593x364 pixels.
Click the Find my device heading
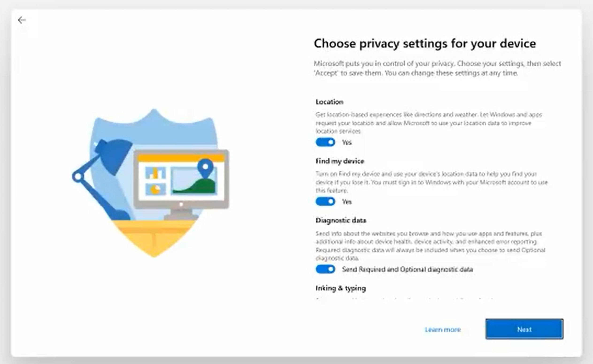(340, 161)
